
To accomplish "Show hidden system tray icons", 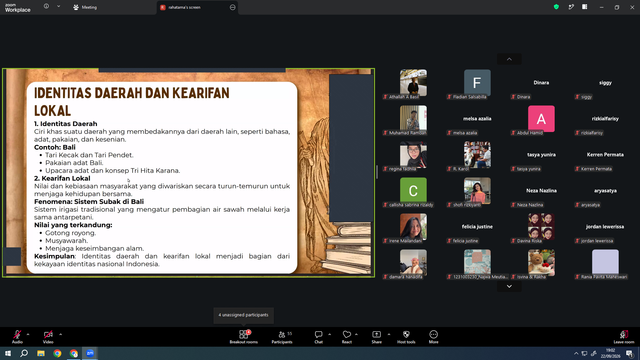I will click(x=576, y=353).
